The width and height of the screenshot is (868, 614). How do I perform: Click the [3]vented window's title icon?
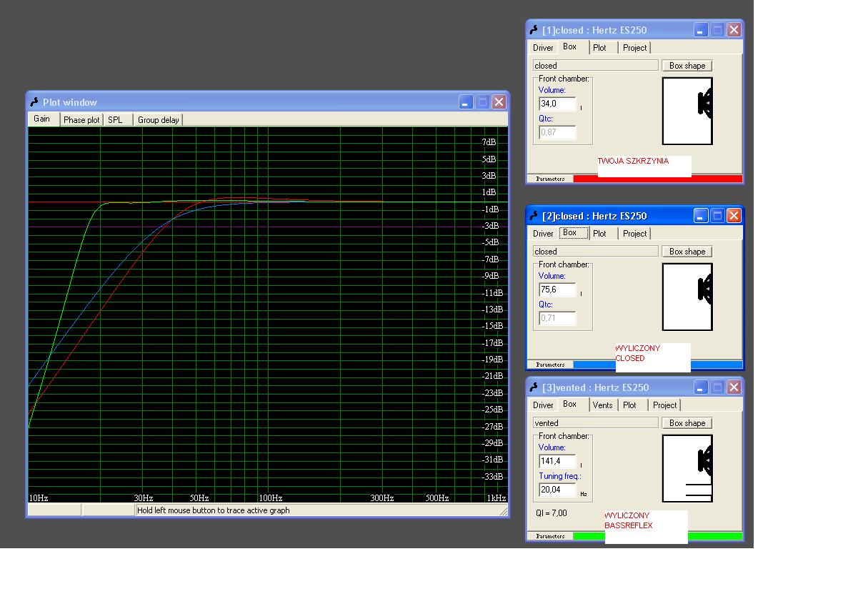[x=534, y=387]
